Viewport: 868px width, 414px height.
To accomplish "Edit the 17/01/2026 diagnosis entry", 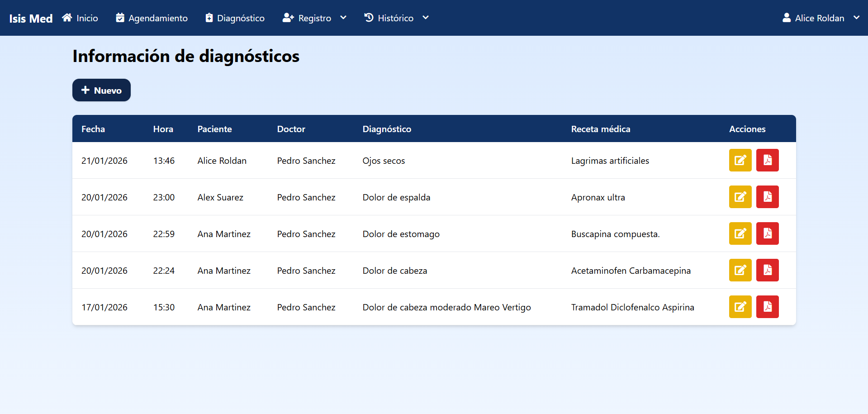I will [740, 307].
